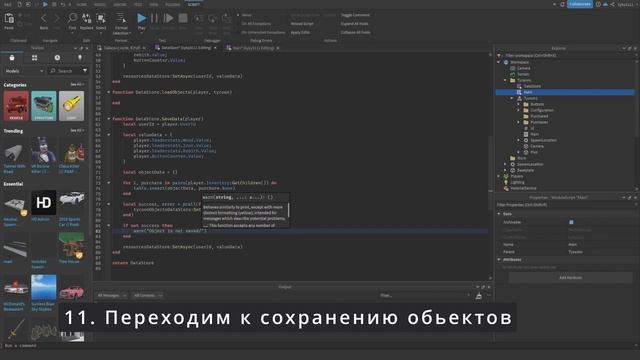Select the HD Admin model thumbnail
Screen dimensions: 640x360
tap(43, 202)
